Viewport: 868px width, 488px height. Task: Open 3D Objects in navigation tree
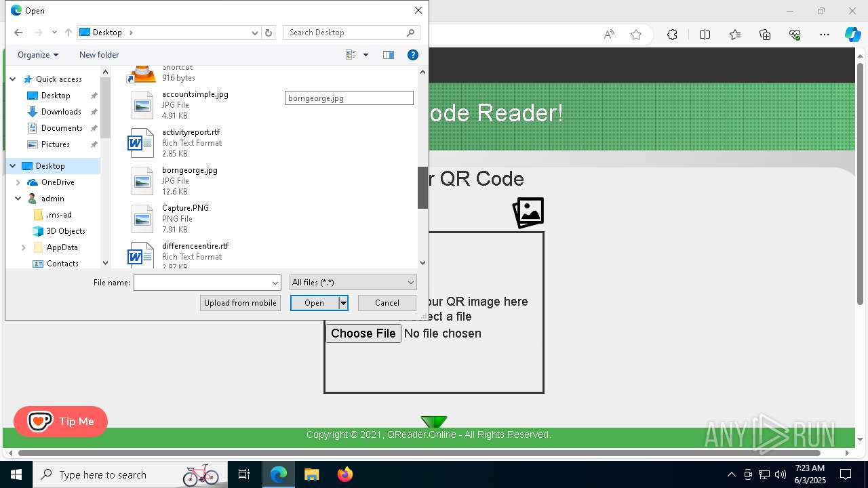pyautogui.click(x=66, y=231)
